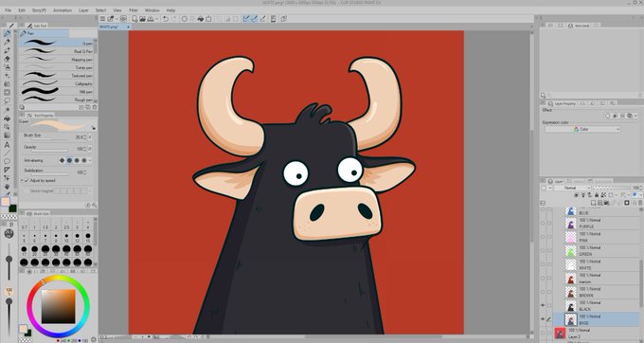Select the Real G-Pen sub tool
Screen dimensions: 644x343
[x=57, y=51]
